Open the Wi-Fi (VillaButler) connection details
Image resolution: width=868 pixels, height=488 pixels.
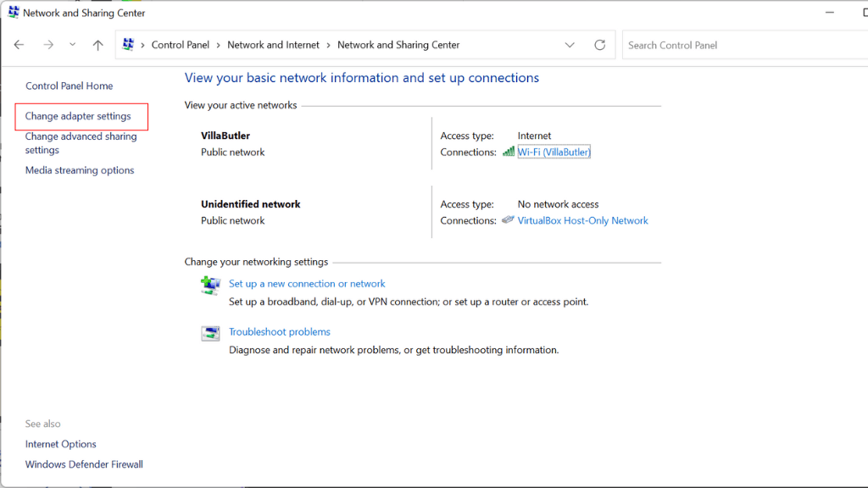coord(554,151)
